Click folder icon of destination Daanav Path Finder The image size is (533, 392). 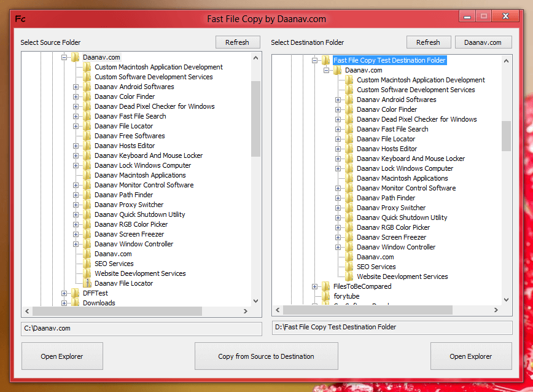[x=349, y=198]
